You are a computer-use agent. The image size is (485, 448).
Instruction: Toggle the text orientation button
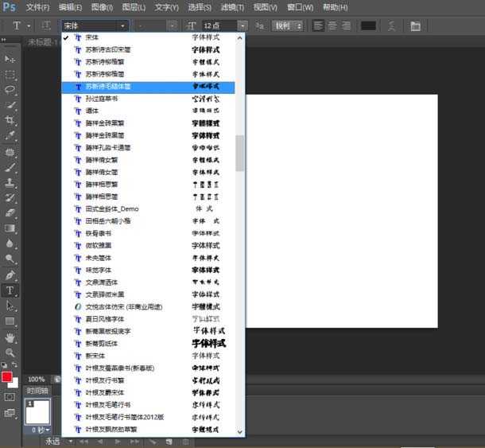46,26
